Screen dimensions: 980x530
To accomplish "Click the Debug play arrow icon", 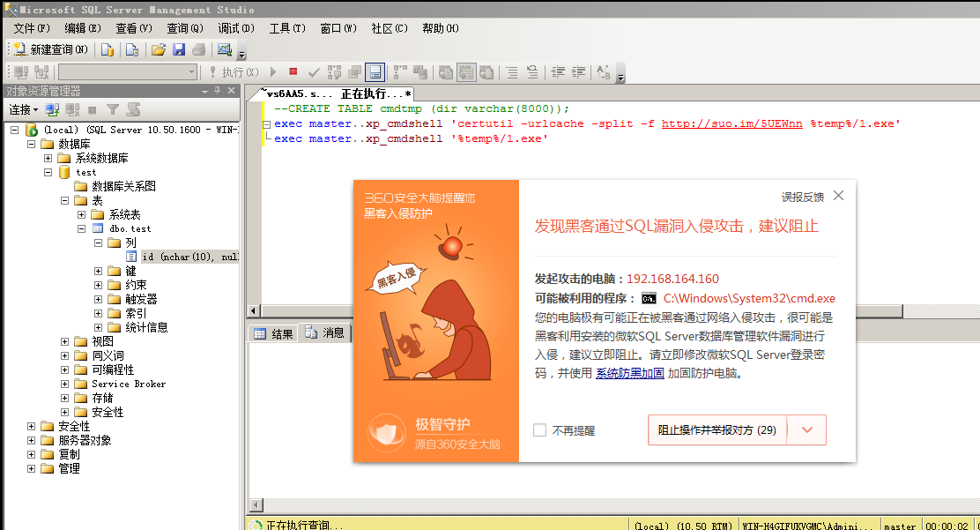I will click(x=273, y=72).
